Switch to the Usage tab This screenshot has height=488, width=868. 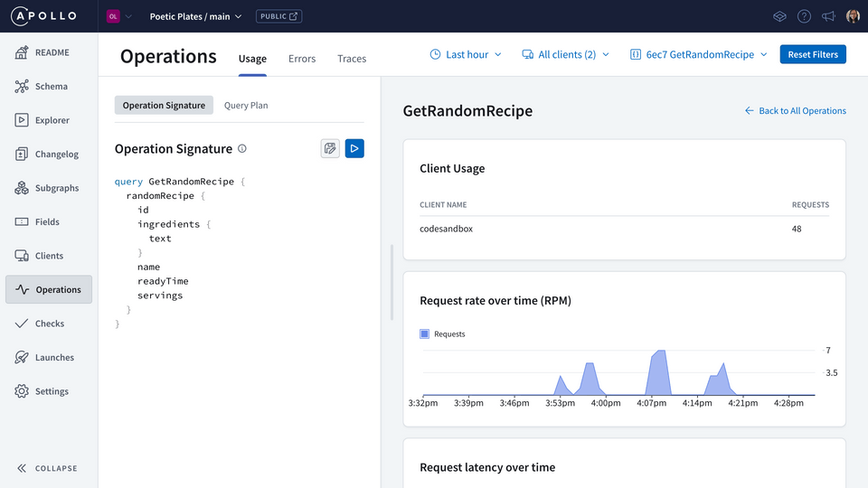(x=252, y=59)
